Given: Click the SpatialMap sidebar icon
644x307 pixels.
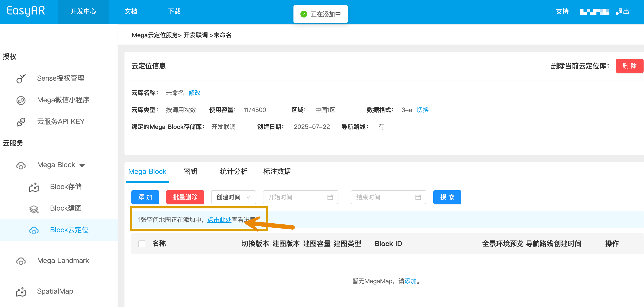Looking at the screenshot, I should (x=21, y=292).
